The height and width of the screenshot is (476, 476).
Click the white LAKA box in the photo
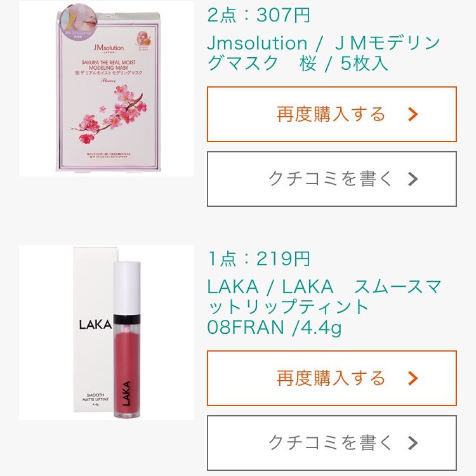93,330
